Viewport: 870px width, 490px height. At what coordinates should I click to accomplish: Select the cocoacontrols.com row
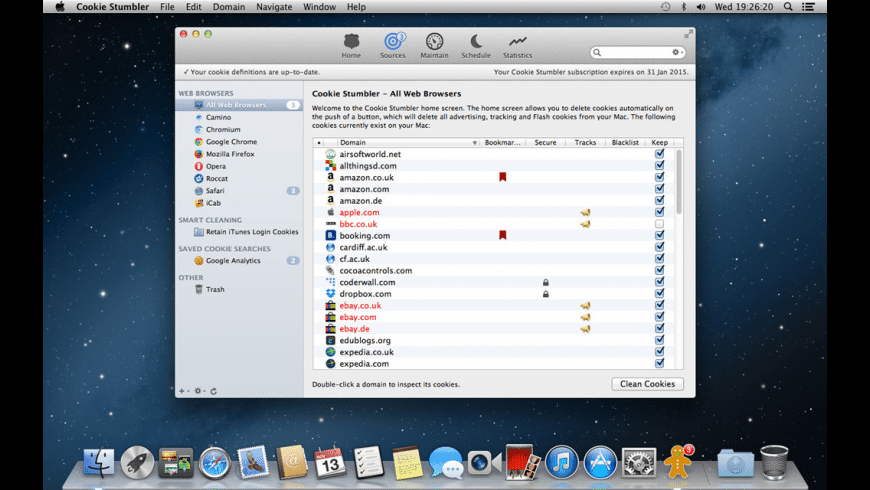pyautogui.click(x=494, y=270)
